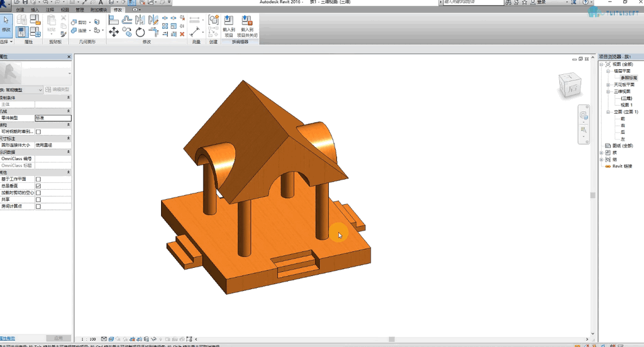Toggle the 'Can host rebar' checkbox
Viewport: 644px width, 347px height.
[38, 132]
